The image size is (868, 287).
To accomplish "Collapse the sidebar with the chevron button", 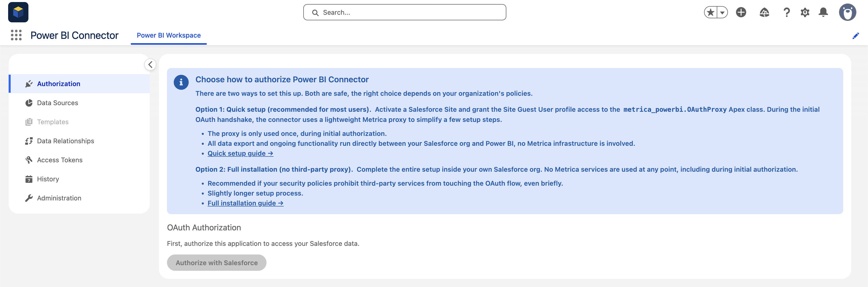I will click(x=150, y=65).
